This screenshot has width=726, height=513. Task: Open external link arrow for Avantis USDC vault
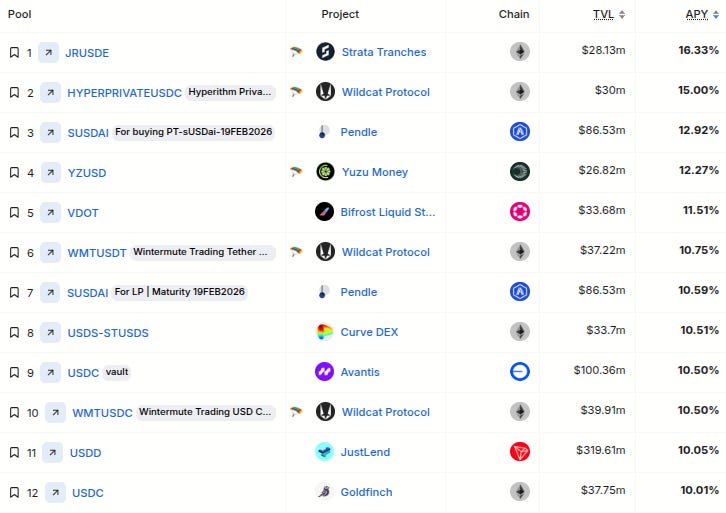point(50,372)
